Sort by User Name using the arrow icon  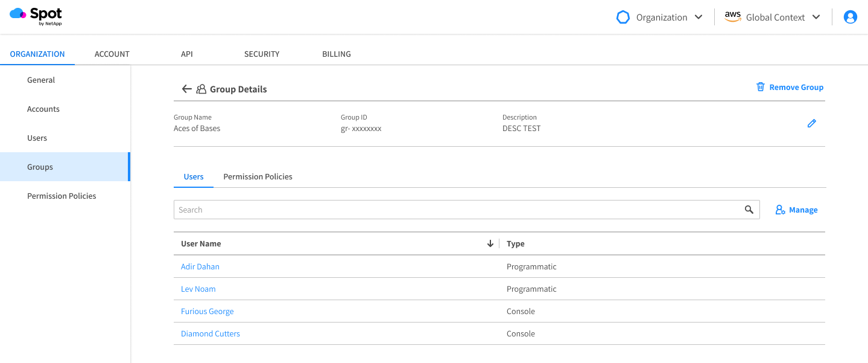[490, 243]
